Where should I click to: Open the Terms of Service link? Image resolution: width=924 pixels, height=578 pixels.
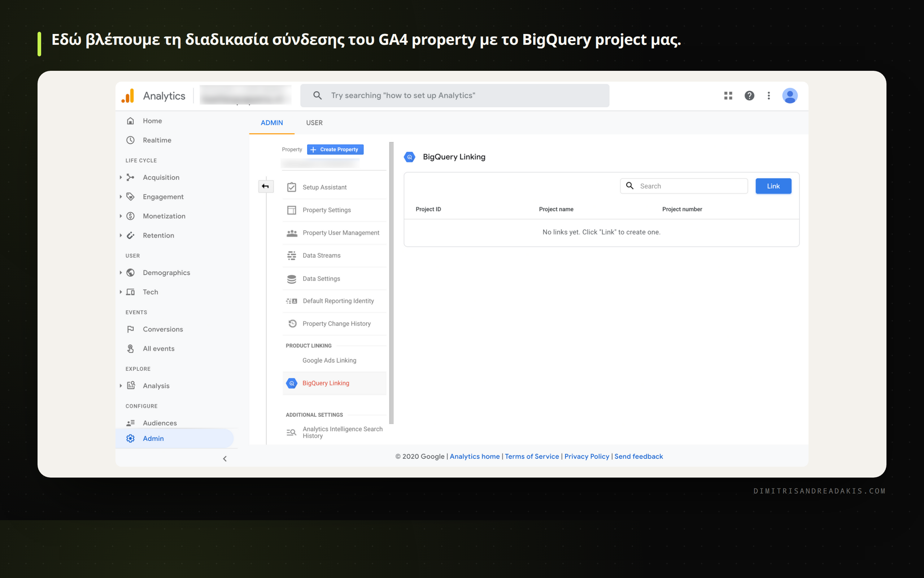(x=532, y=456)
